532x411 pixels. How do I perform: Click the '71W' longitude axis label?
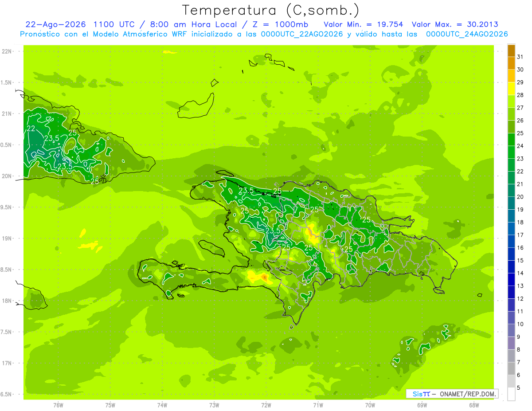tap(318, 405)
